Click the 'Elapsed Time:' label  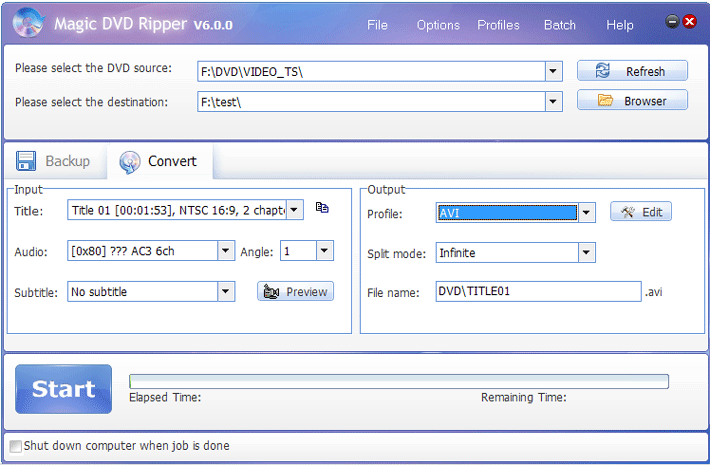165,398
